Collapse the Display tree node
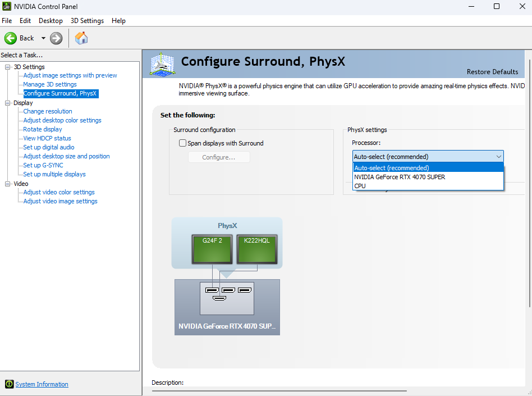This screenshot has width=532, height=396. (x=7, y=103)
